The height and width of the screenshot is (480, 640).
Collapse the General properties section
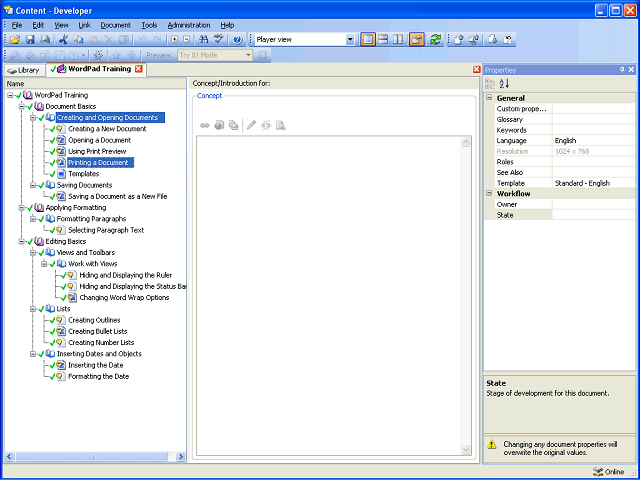tap(489, 98)
